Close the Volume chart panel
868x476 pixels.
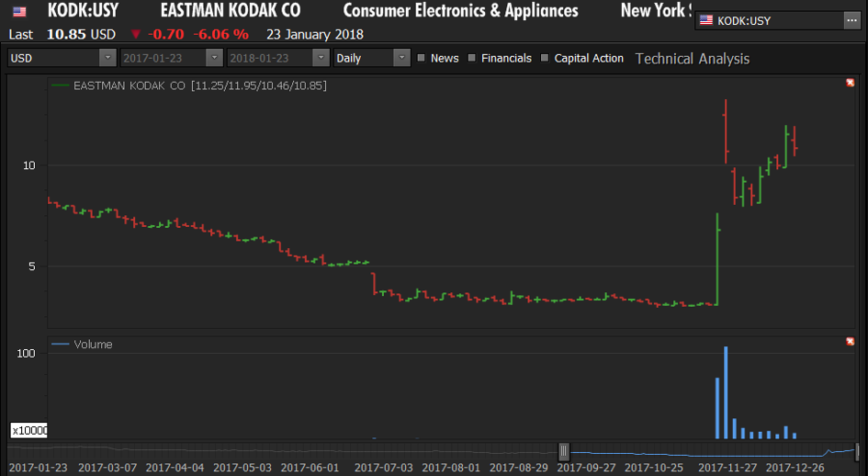coord(851,341)
